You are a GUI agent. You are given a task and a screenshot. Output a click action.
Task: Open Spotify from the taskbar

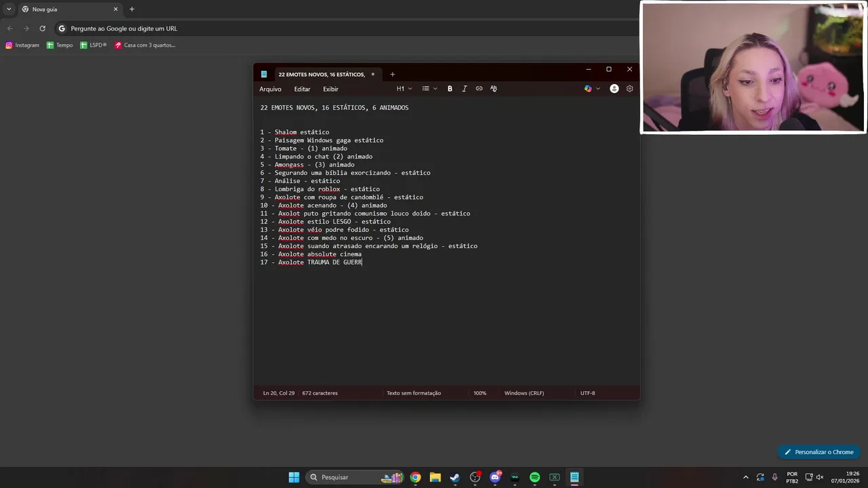534,477
